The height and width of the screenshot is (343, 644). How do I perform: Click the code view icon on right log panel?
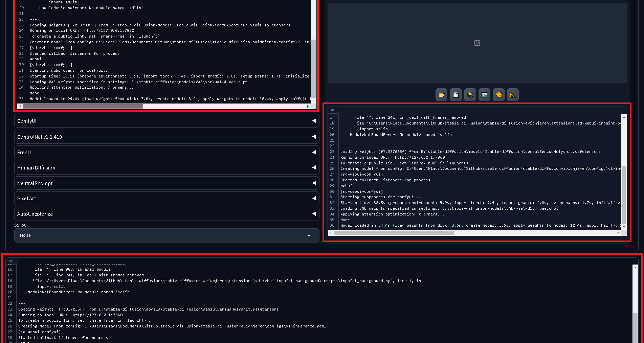tap(333, 110)
